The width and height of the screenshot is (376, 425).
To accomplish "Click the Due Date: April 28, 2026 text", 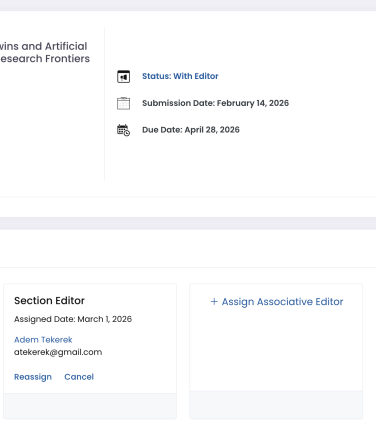I will click(191, 130).
